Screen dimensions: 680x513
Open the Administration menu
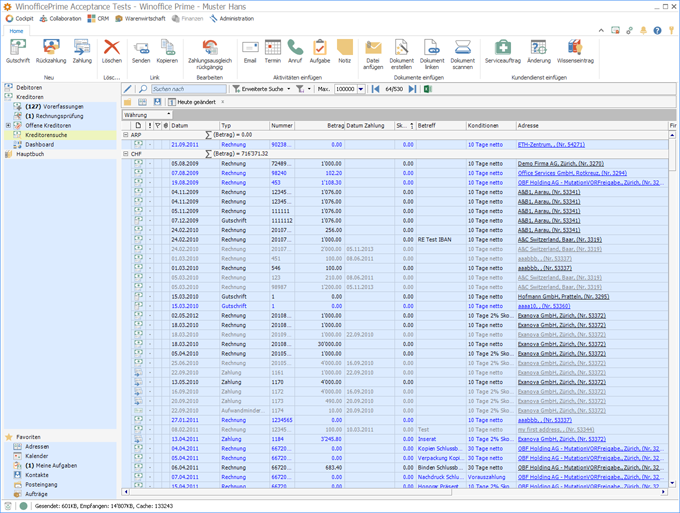tap(232, 19)
